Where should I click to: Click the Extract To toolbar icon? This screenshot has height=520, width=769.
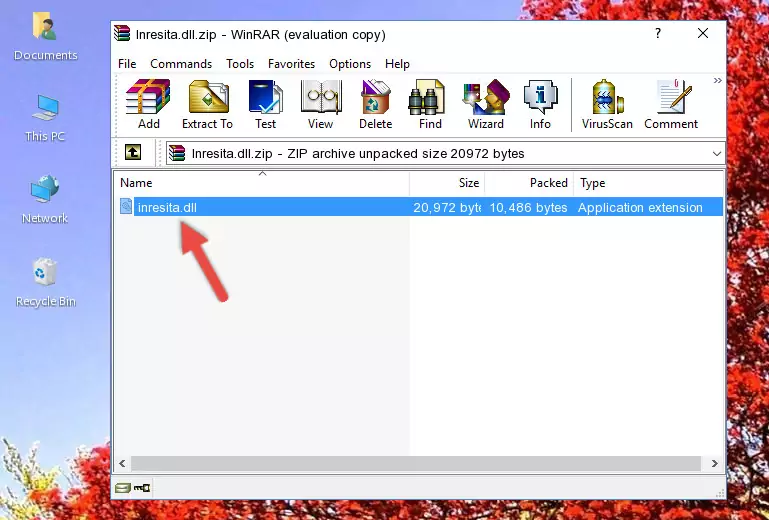click(x=207, y=104)
